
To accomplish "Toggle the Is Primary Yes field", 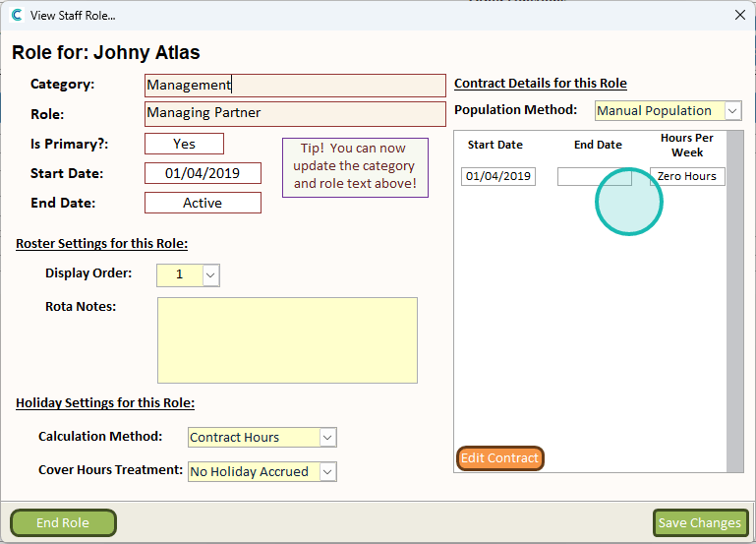I will click(x=184, y=144).
